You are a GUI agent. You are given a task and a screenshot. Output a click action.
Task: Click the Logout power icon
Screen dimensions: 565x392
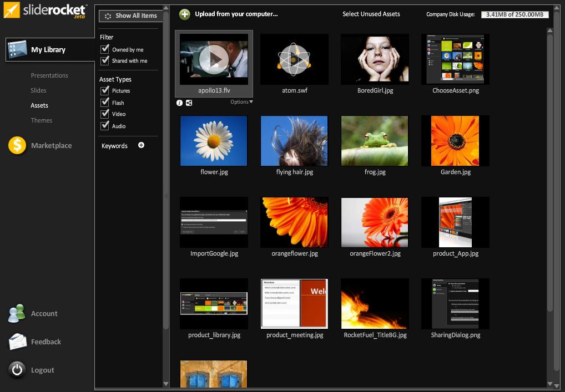tap(17, 370)
